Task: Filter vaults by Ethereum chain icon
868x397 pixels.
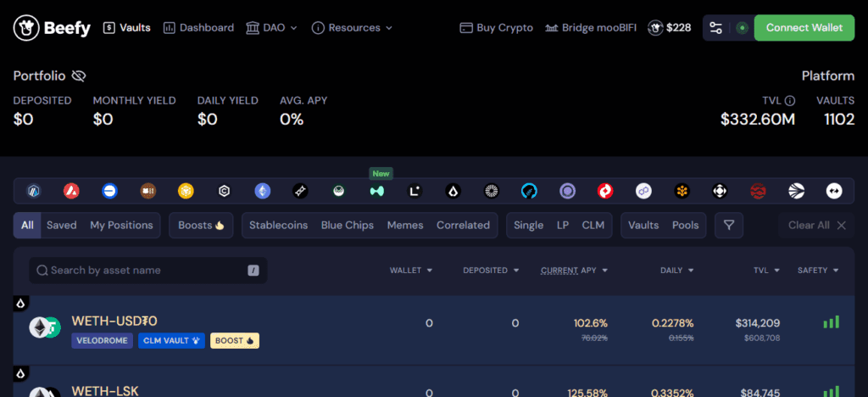Action: (263, 192)
